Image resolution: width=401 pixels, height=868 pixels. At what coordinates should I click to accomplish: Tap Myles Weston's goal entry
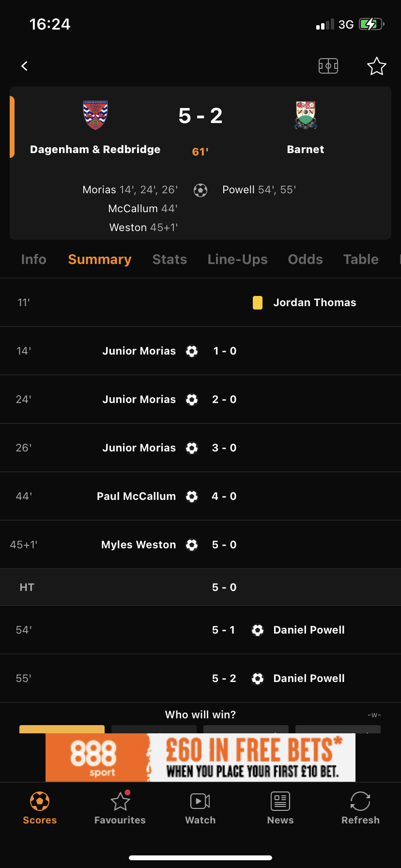tap(139, 545)
